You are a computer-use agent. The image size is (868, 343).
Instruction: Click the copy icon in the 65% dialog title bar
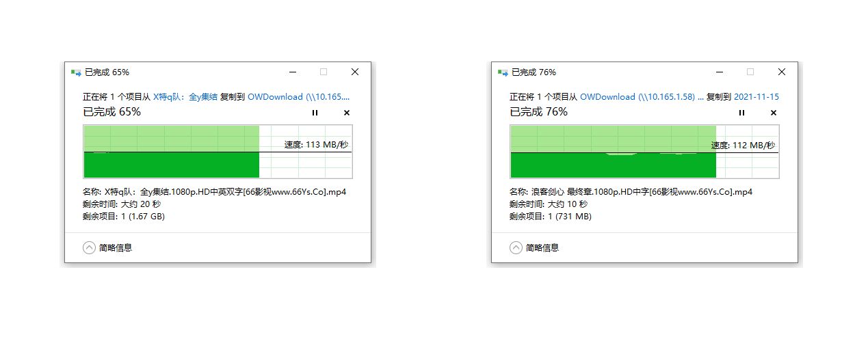(x=76, y=72)
